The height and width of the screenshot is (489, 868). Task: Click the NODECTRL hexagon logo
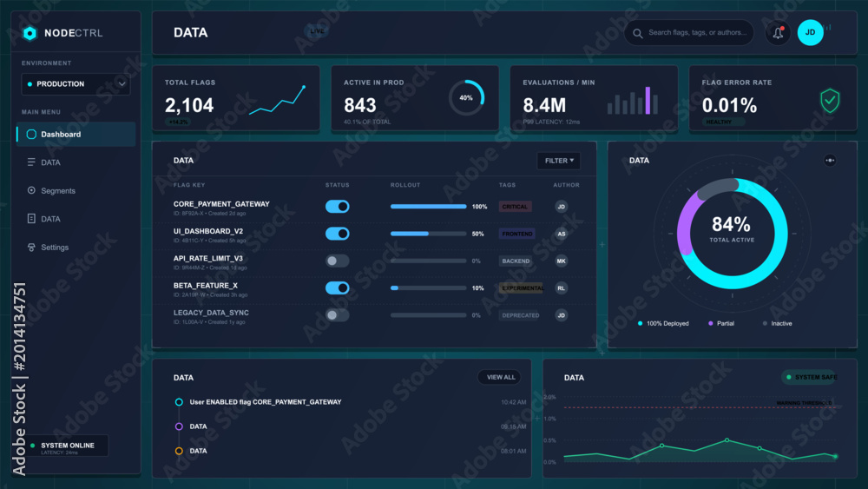(x=30, y=33)
